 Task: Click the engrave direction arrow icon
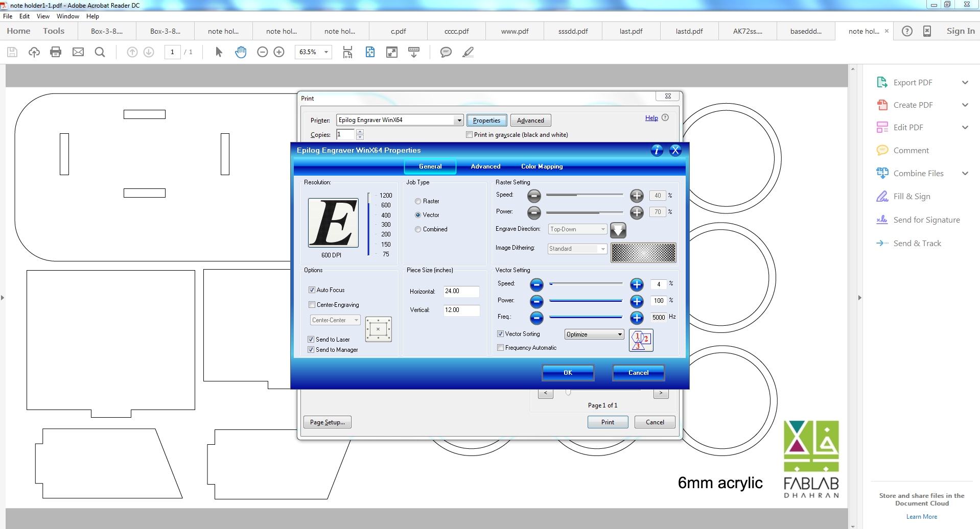click(618, 230)
